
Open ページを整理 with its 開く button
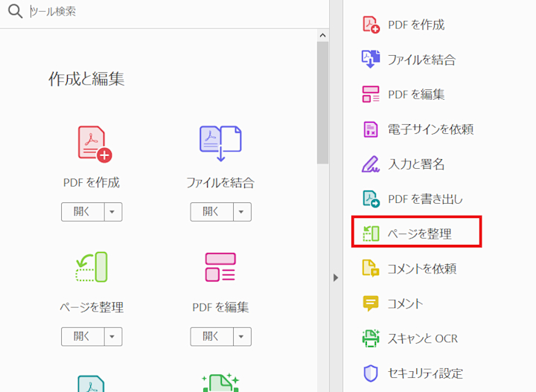click(83, 336)
